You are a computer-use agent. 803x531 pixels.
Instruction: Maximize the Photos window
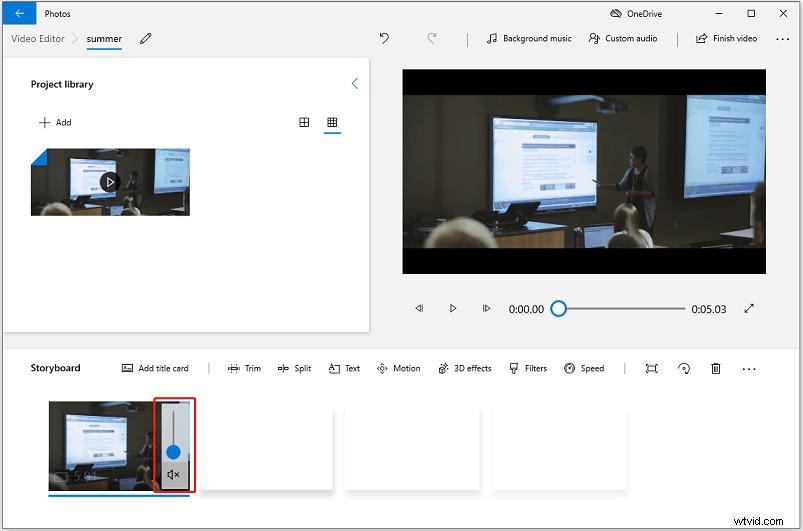(x=751, y=14)
